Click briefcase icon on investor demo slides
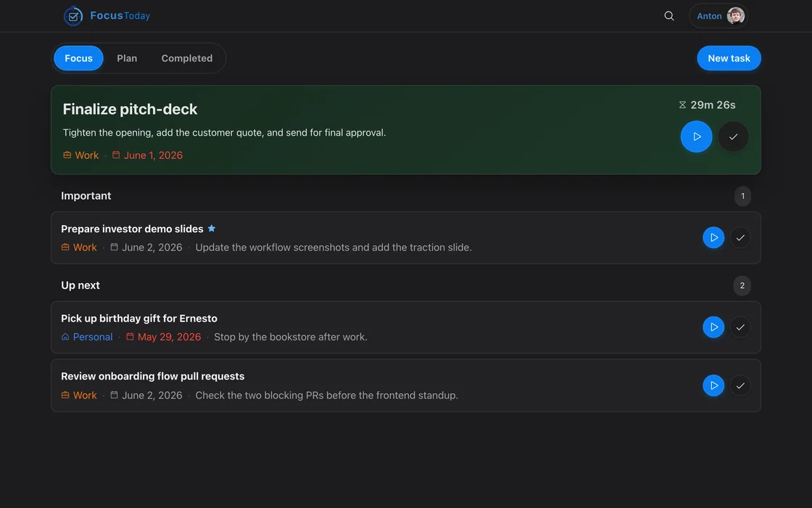 point(65,247)
